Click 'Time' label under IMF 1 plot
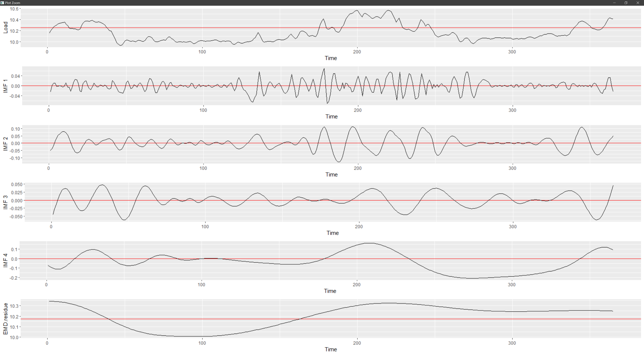The width and height of the screenshot is (644, 355). point(332,116)
